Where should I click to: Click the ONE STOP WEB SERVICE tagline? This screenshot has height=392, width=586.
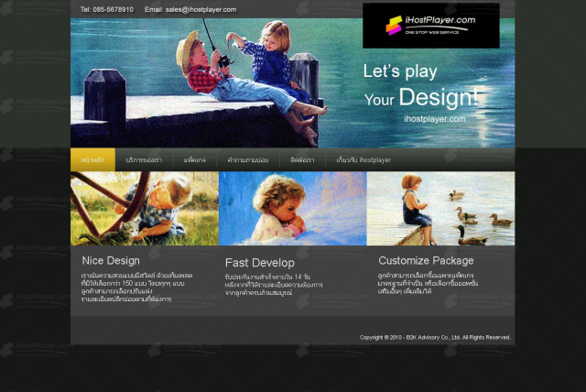pyautogui.click(x=432, y=32)
